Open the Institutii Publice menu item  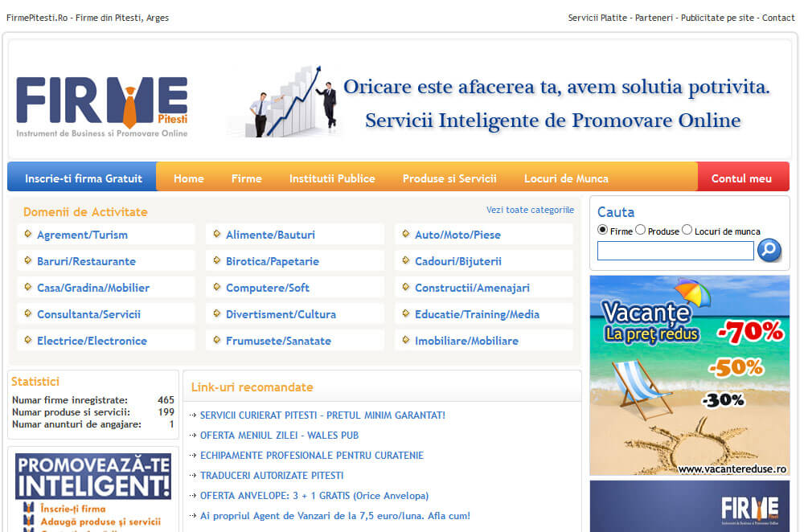[332, 178]
